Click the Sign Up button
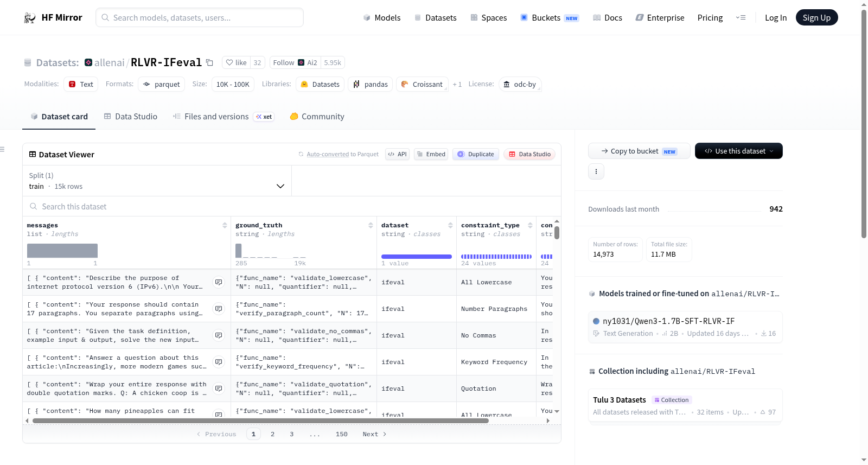868x465 pixels. click(817, 18)
